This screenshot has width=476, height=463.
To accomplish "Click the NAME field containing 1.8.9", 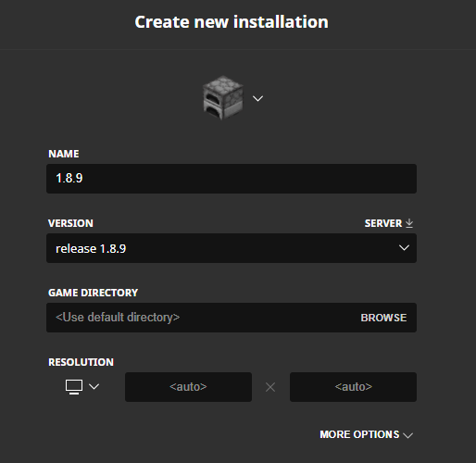I will point(232,179).
